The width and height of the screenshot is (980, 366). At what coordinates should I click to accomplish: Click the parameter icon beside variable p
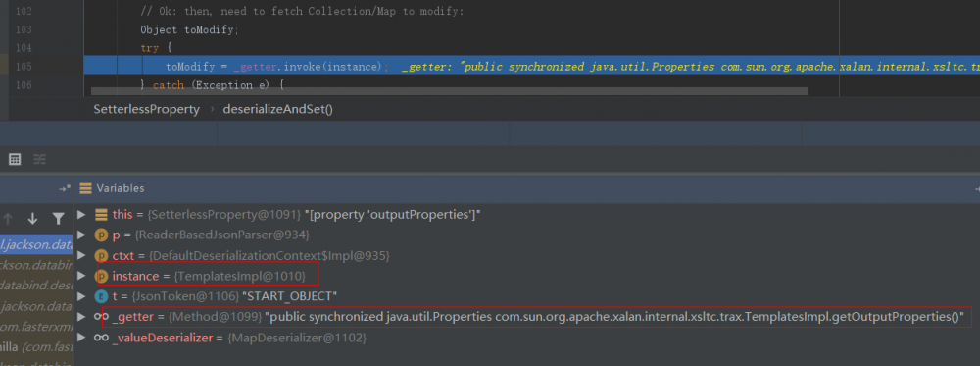101,235
